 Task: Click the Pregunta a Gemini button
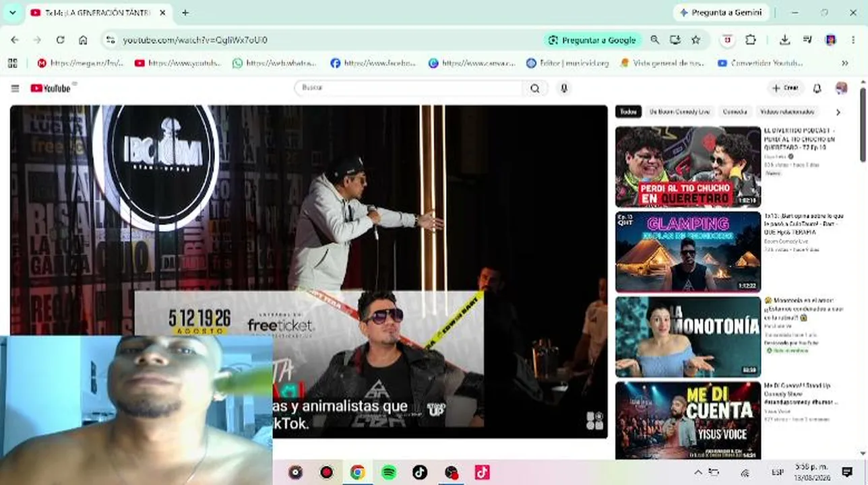pos(720,13)
